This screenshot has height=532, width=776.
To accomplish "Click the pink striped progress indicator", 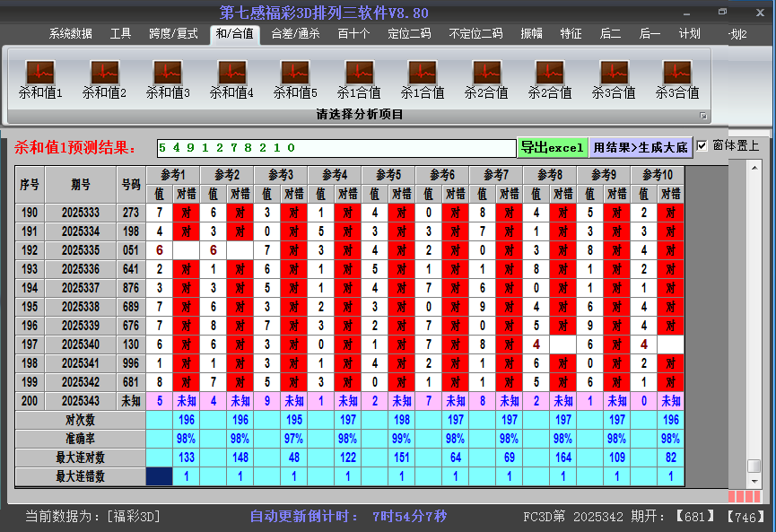I will point(744,496).
